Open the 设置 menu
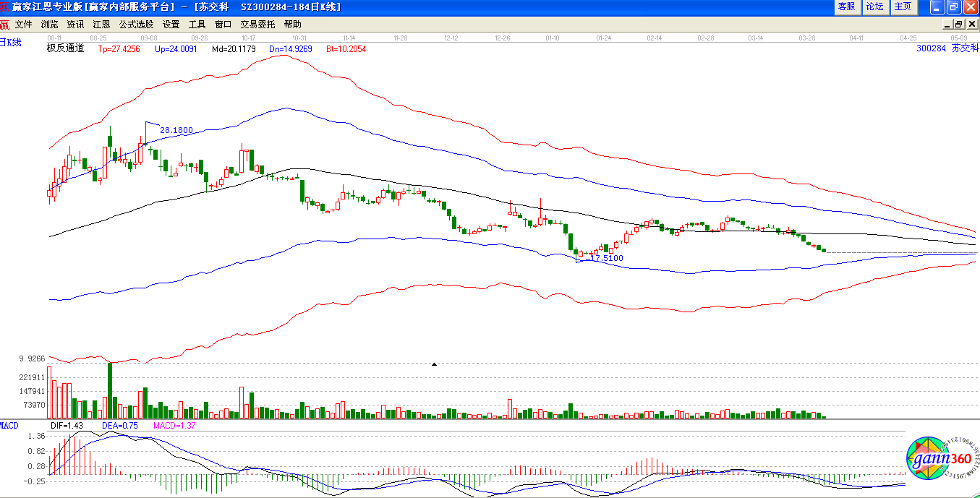The width and height of the screenshot is (980, 498). (x=171, y=24)
